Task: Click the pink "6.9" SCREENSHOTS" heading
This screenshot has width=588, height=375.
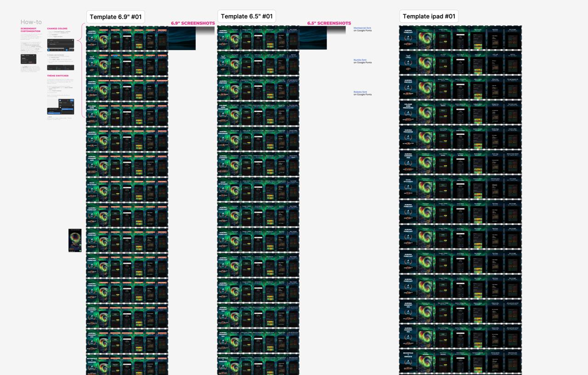Action: point(193,23)
